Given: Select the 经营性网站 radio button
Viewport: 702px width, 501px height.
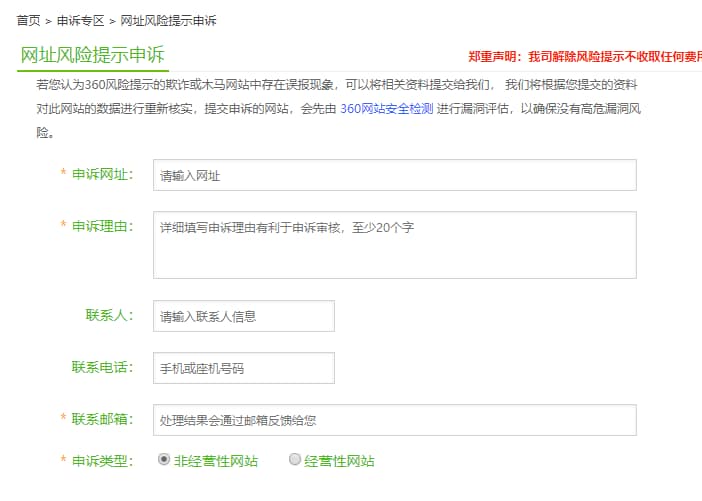Looking at the screenshot, I should click(x=294, y=460).
